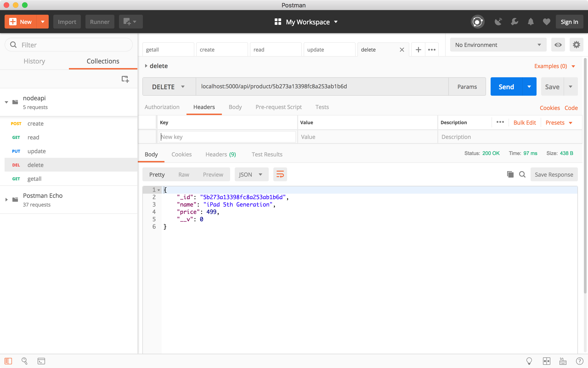Add a new request tab with plus
This screenshot has width=588, height=368.
418,50
